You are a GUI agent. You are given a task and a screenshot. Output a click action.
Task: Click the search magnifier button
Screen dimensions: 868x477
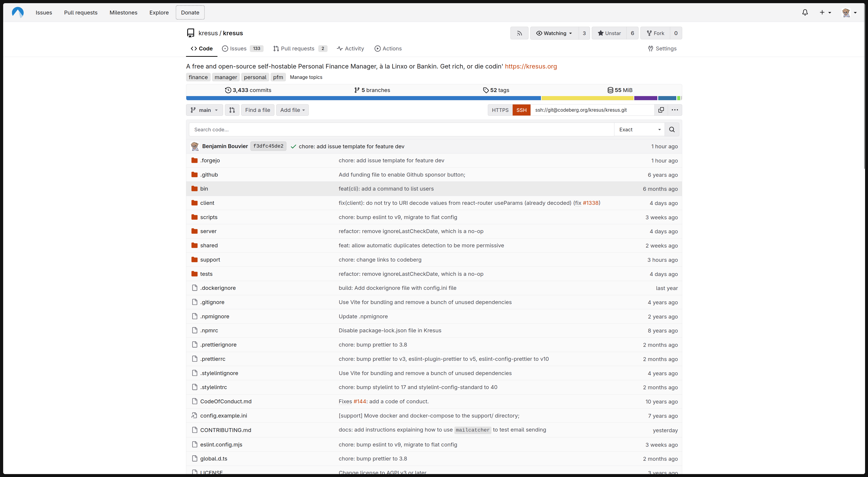click(x=672, y=130)
